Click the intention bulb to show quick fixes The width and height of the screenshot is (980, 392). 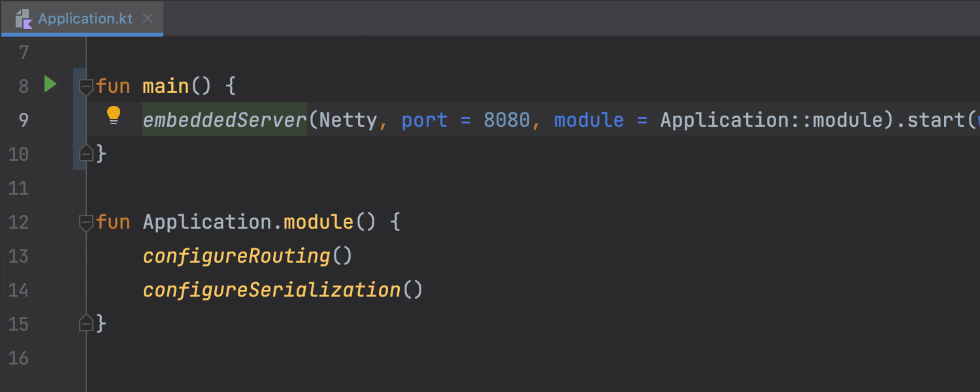(114, 115)
